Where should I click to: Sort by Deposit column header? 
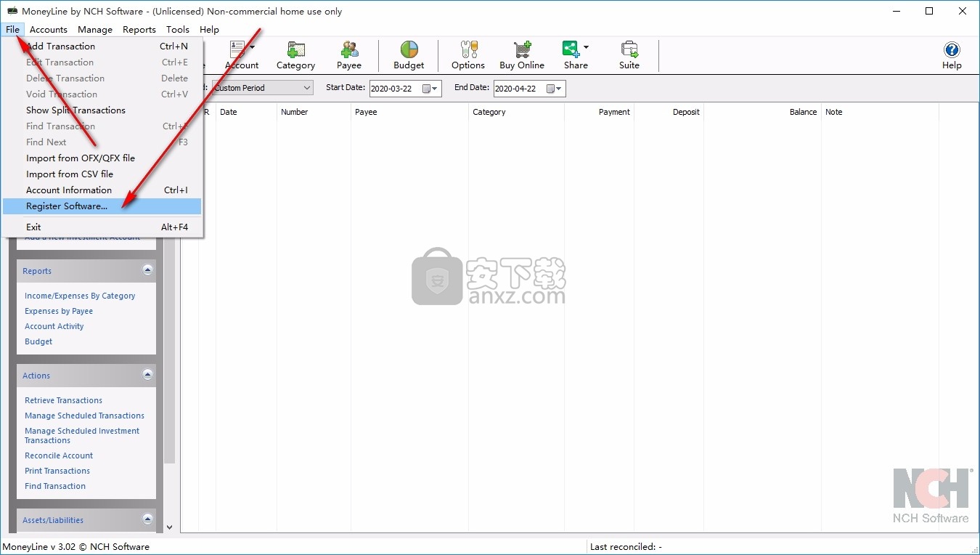point(669,112)
